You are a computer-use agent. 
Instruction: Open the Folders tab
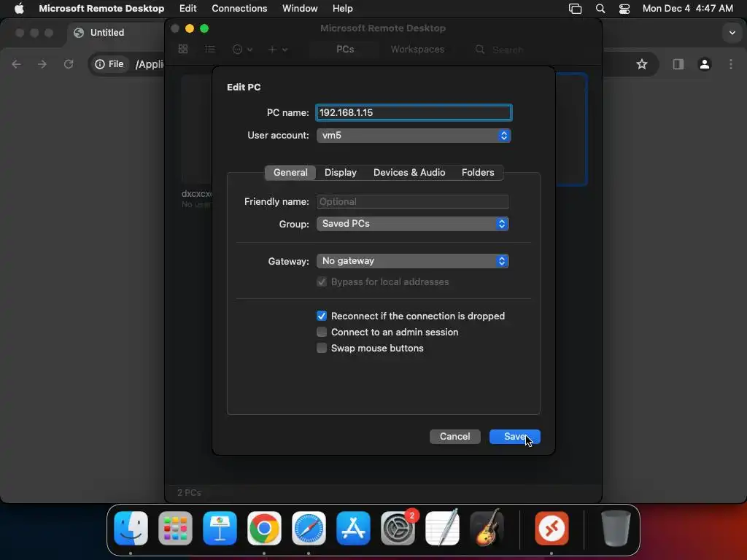pos(477,172)
